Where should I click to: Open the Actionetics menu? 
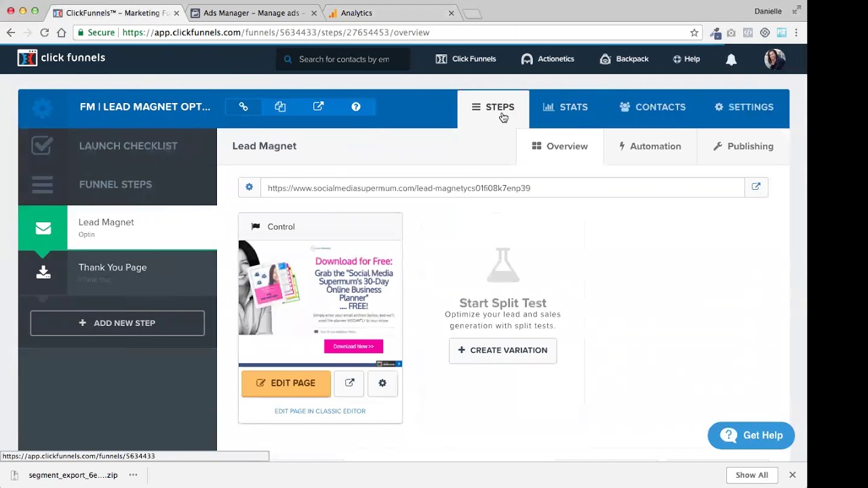[547, 59]
